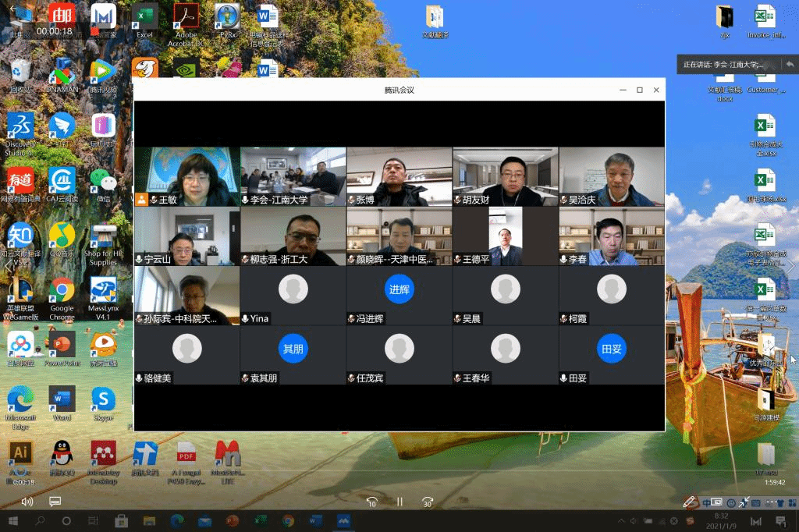
Task: Open the Skype desktop shortcut
Action: click(103, 402)
